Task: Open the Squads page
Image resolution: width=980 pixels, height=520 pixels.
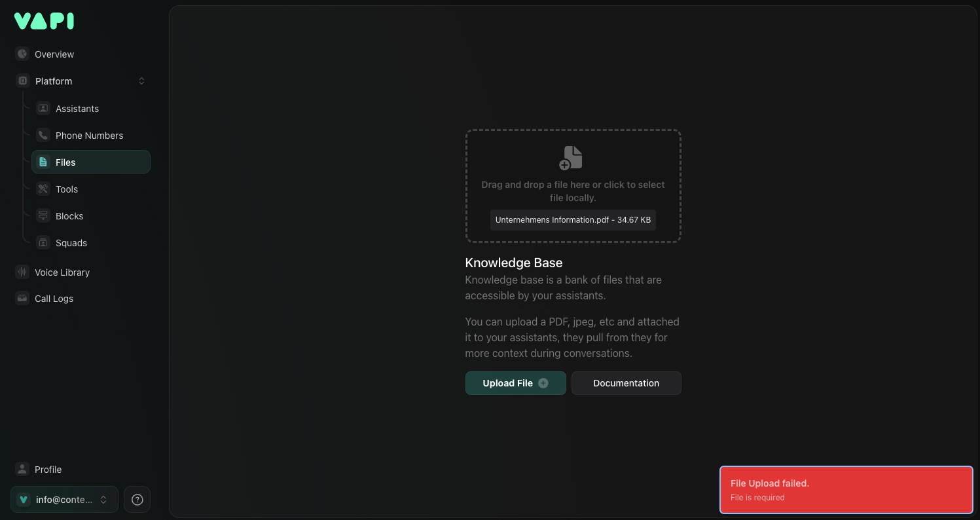Action: (71, 243)
